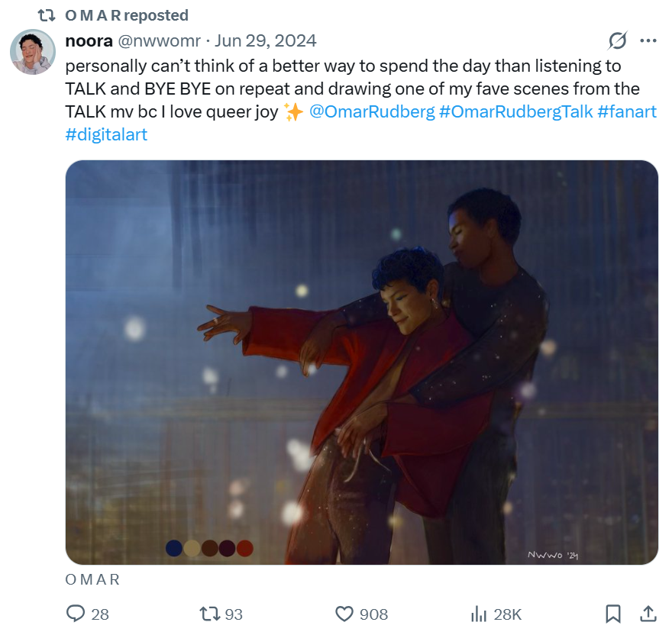Click the reply speech bubble icon
The image size is (672, 635).
76,614
